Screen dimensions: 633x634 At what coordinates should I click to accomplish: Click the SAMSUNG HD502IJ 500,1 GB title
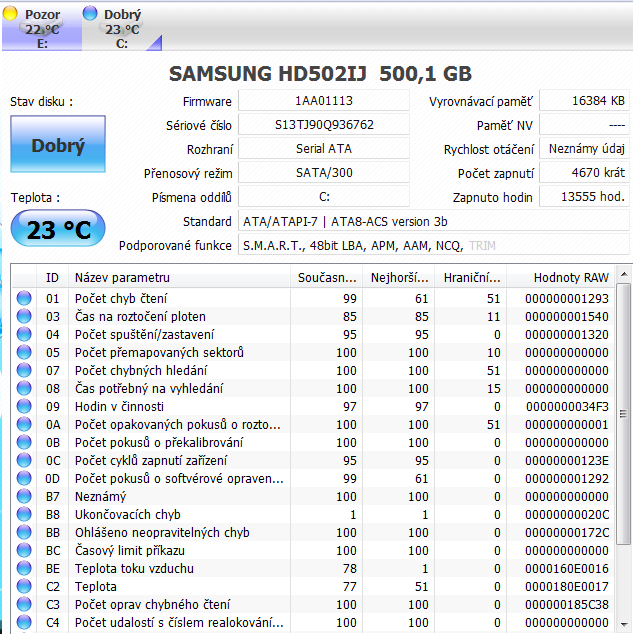320,74
